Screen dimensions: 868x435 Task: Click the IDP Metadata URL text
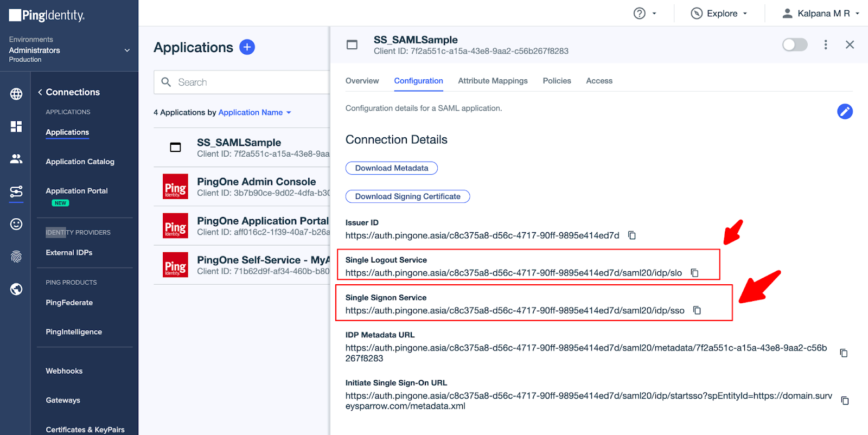click(x=586, y=353)
